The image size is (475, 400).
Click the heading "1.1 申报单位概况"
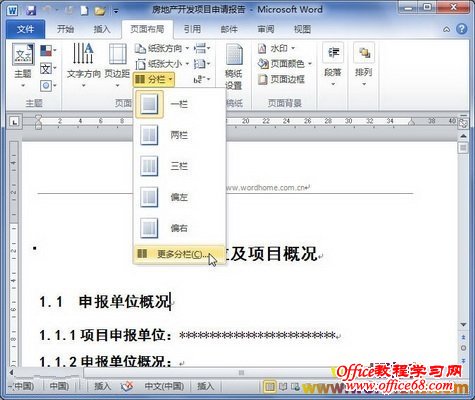click(104, 302)
